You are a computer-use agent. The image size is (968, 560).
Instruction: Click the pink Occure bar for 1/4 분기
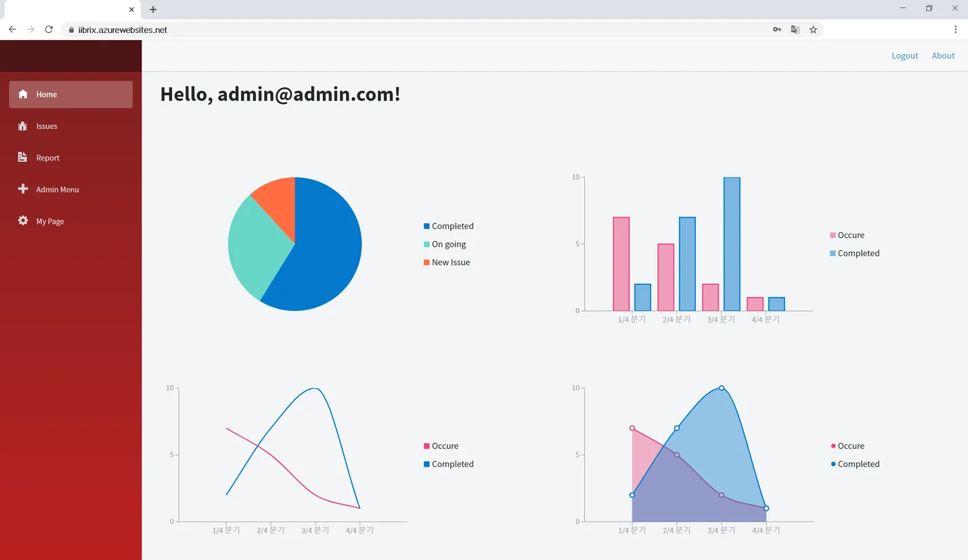pos(621,264)
